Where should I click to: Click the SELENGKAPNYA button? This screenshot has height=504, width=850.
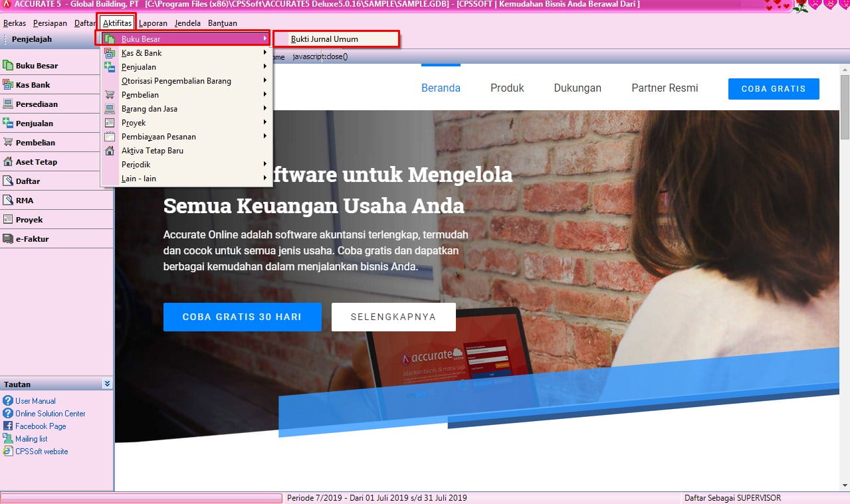pyautogui.click(x=393, y=317)
